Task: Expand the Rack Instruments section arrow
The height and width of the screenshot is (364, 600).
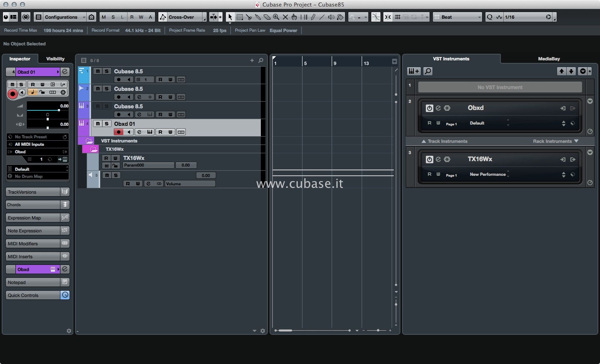Action: [x=576, y=141]
